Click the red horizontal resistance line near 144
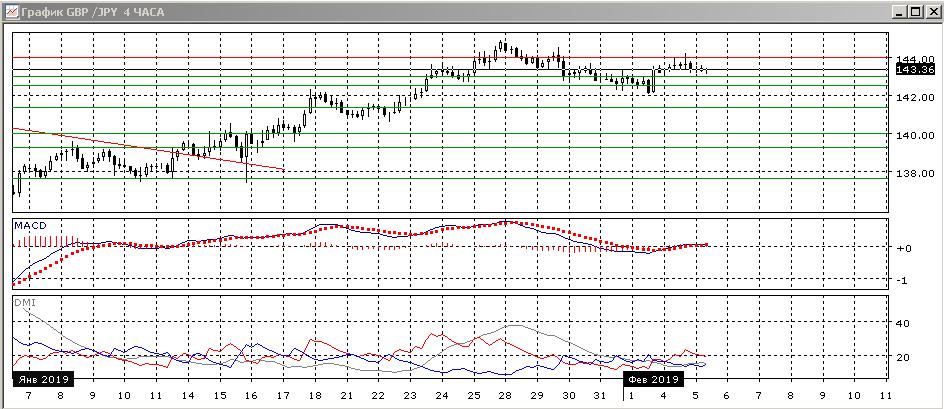This screenshot has width=944, height=409. [x=450, y=57]
